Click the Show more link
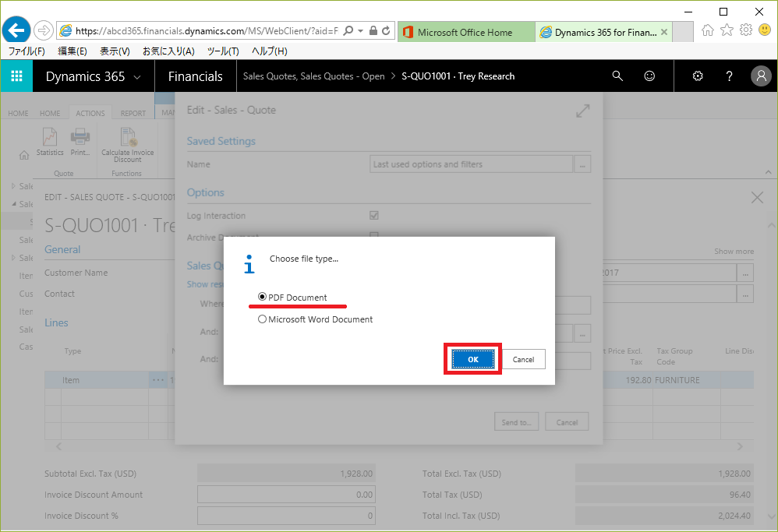 coord(734,252)
